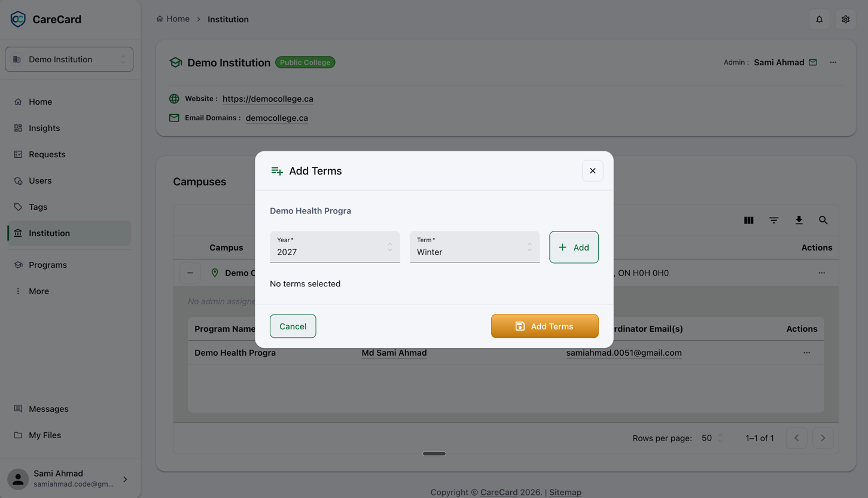Expand the More sidebar item

tap(69, 291)
